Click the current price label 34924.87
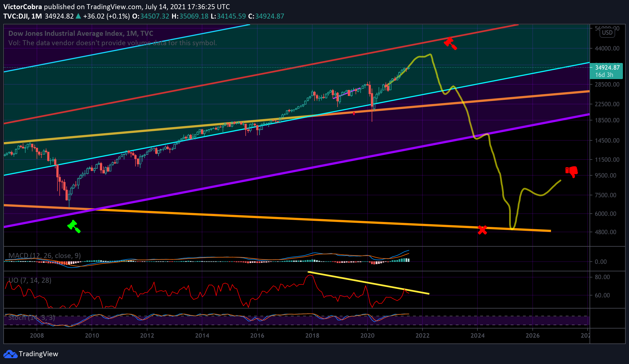Viewport: 629px width, 364px height. coord(607,67)
